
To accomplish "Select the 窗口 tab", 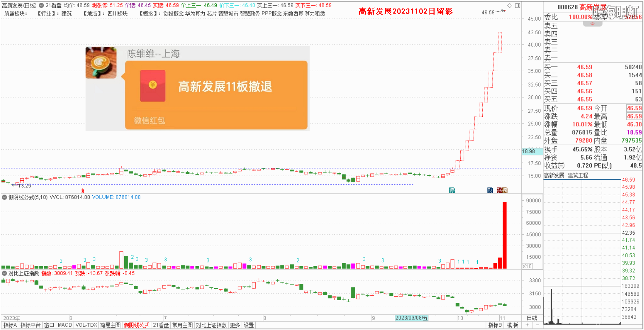I will click(49, 325).
